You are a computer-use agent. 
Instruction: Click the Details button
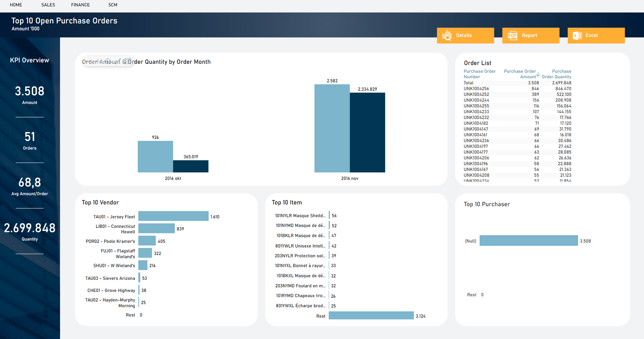click(x=465, y=35)
